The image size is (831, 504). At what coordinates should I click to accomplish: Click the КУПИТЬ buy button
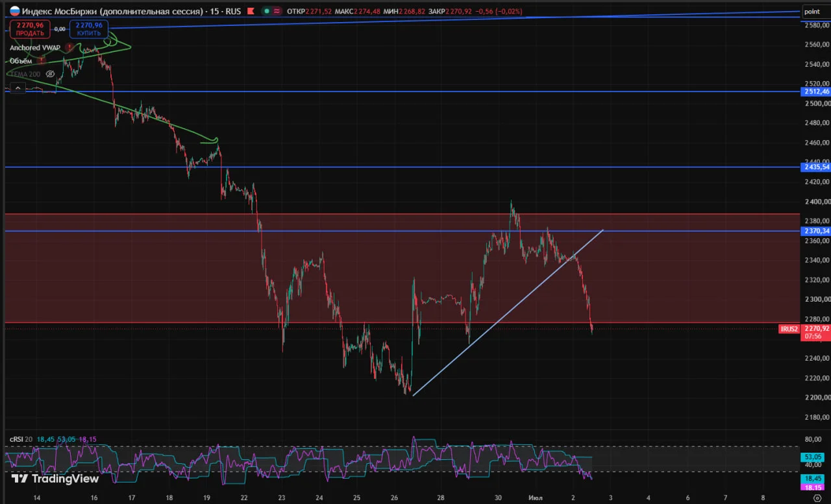(89, 29)
